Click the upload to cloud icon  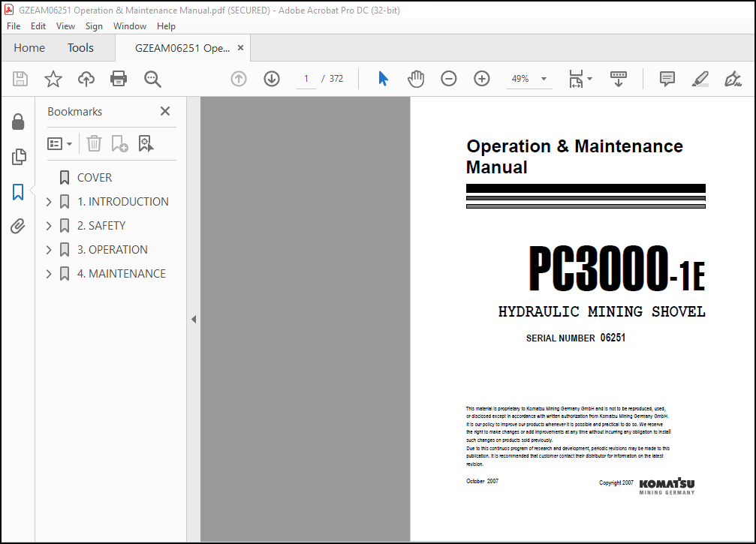pos(86,79)
